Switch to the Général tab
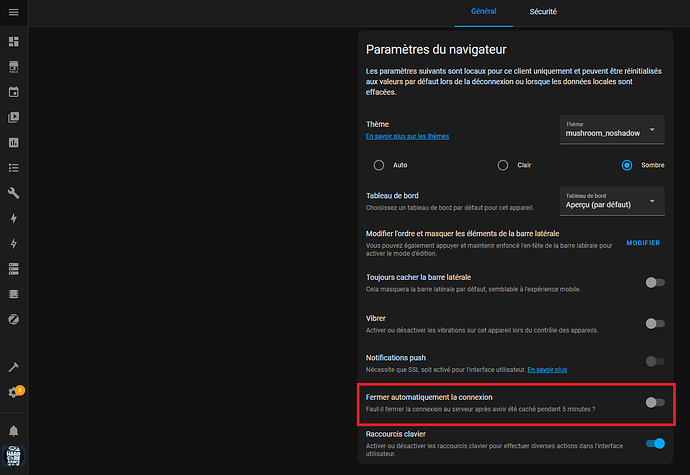 [x=483, y=12]
